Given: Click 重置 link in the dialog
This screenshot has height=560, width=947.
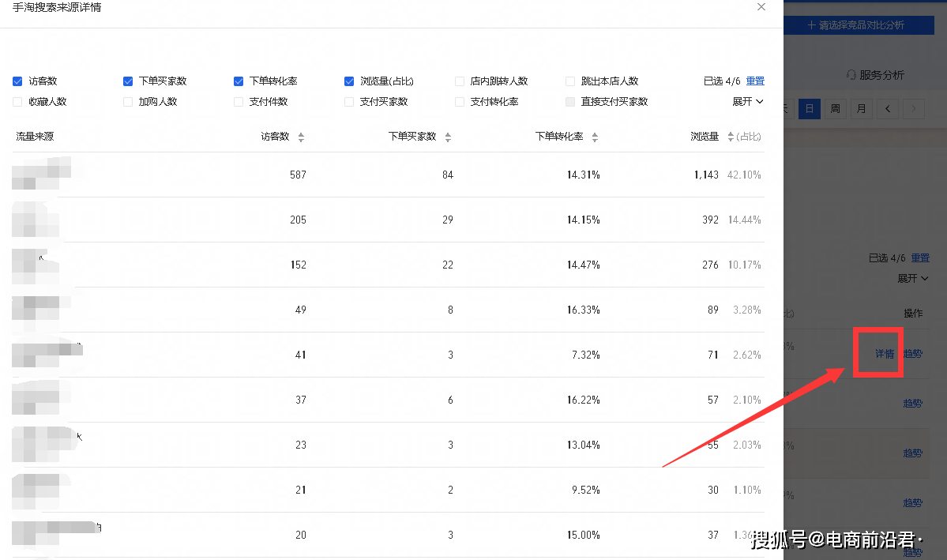Looking at the screenshot, I should (x=755, y=81).
